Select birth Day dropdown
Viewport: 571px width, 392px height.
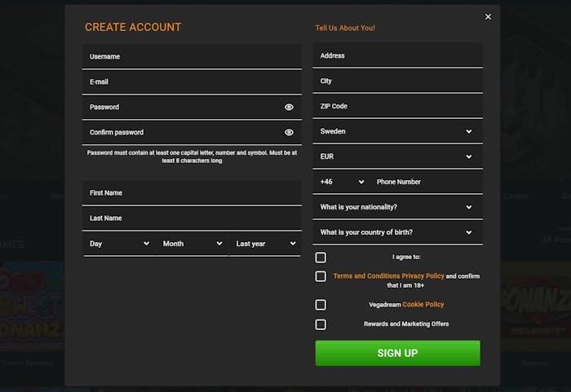(x=119, y=244)
